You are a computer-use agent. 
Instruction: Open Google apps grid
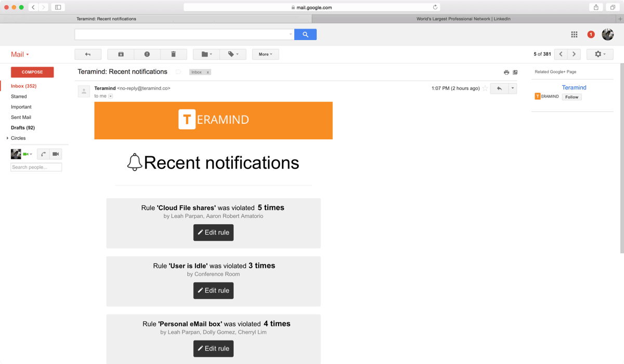(x=574, y=34)
